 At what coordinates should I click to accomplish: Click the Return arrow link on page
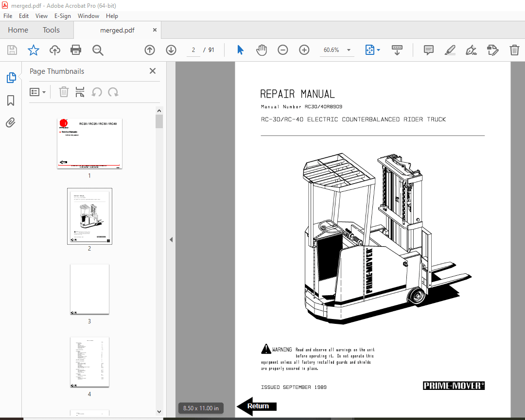click(x=257, y=406)
